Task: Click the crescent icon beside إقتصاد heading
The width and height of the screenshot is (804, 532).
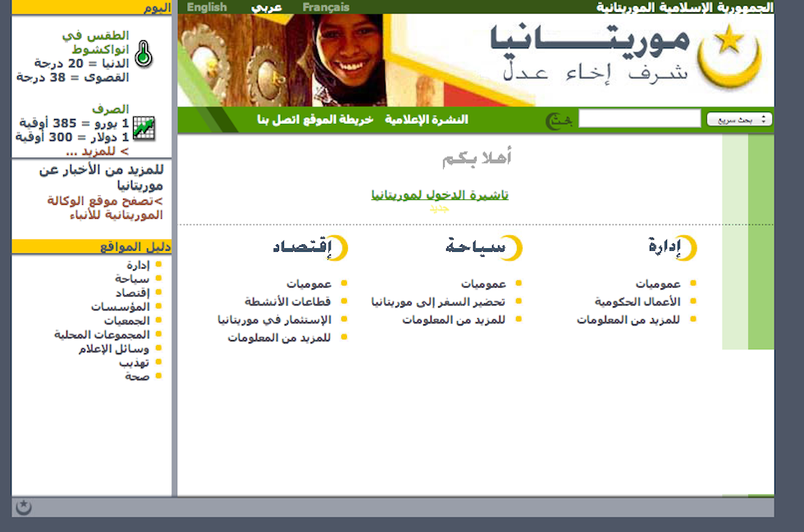Action: tap(338, 248)
